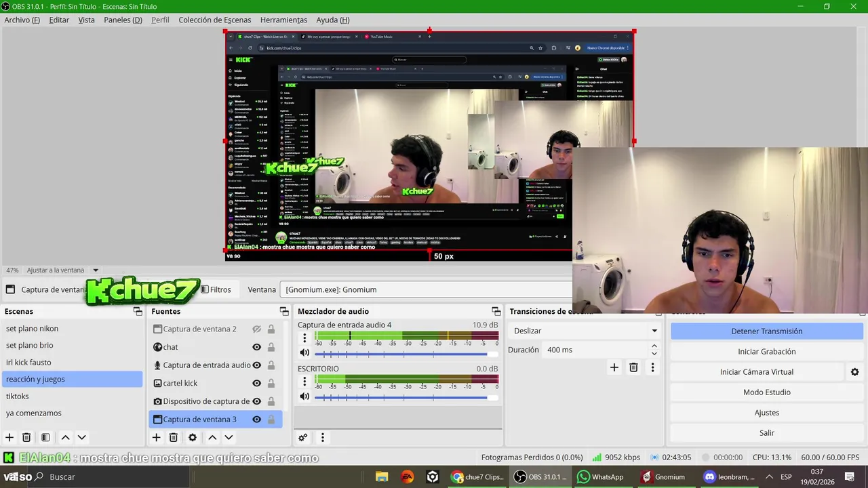This screenshot has width=868, height=488.
Task: Open source properties gear in Fuentes
Action: [193, 438]
